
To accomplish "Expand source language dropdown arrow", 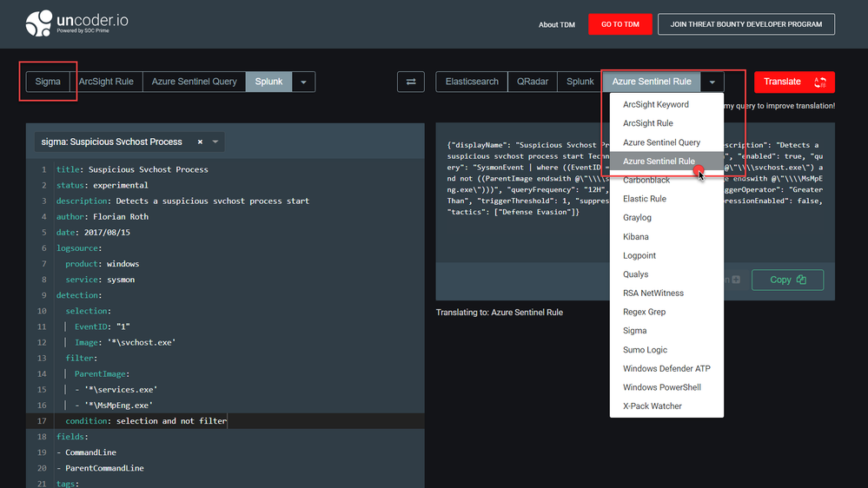I will pyautogui.click(x=303, y=82).
